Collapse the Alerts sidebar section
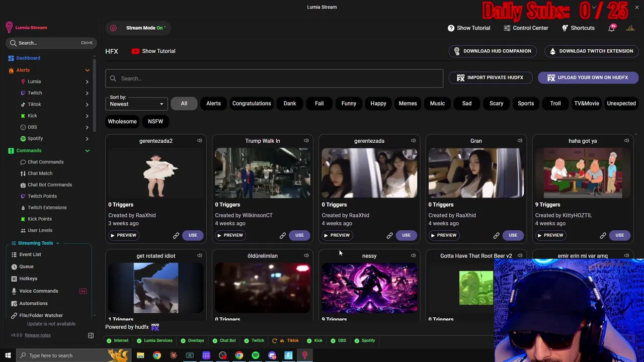This screenshot has width=644, height=362. [x=88, y=70]
